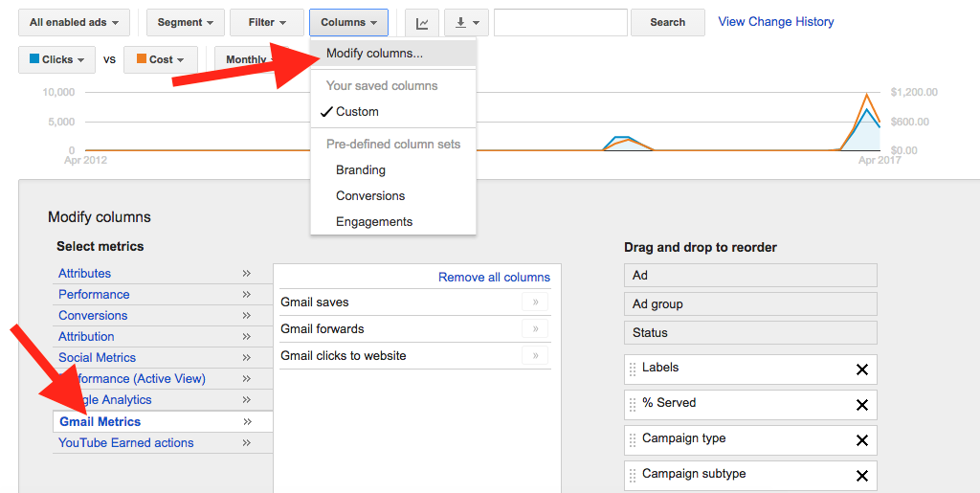Click the chart toggle graph icon

tap(422, 23)
